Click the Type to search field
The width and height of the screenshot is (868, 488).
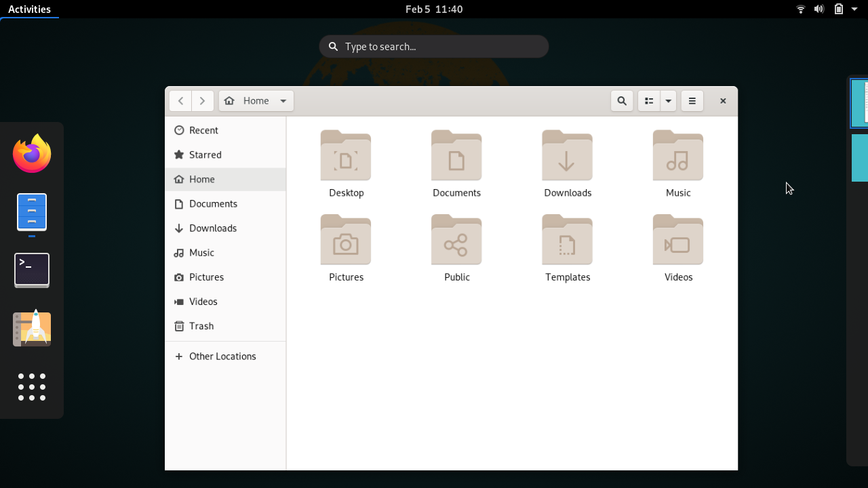pyautogui.click(x=434, y=46)
